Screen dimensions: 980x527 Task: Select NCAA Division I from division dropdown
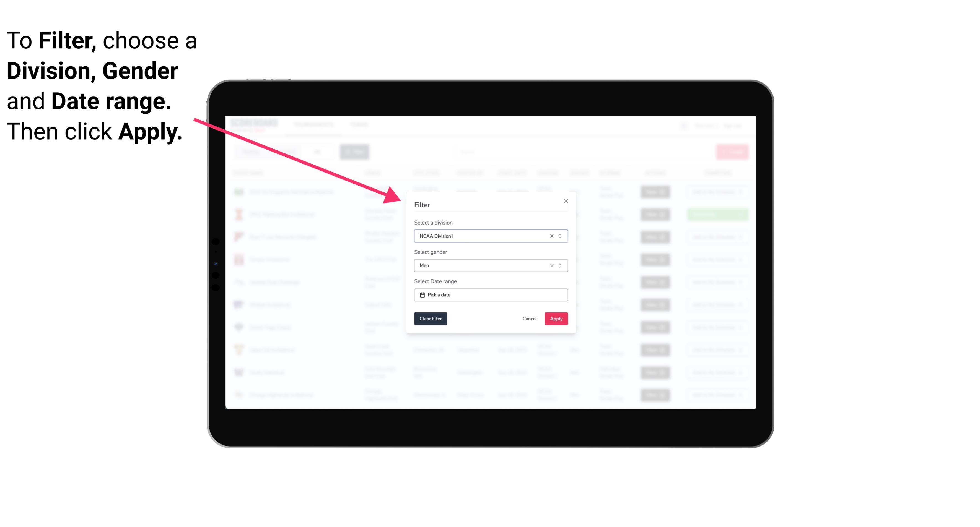pyautogui.click(x=490, y=236)
